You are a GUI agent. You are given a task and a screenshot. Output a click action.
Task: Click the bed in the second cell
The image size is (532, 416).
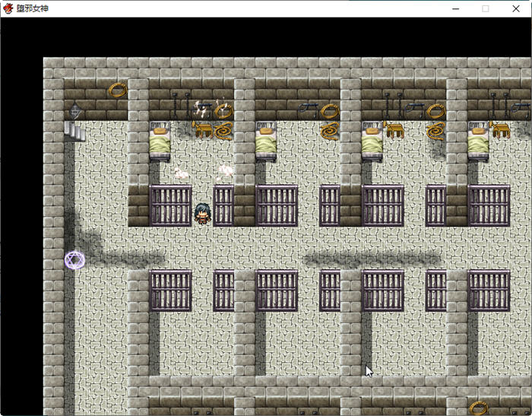[266, 141]
